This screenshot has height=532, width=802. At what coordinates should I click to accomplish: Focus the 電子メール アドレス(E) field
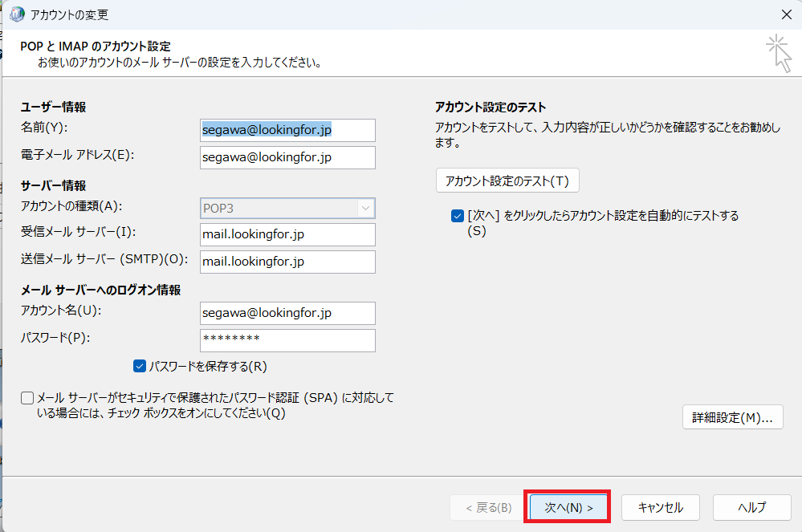(287, 157)
